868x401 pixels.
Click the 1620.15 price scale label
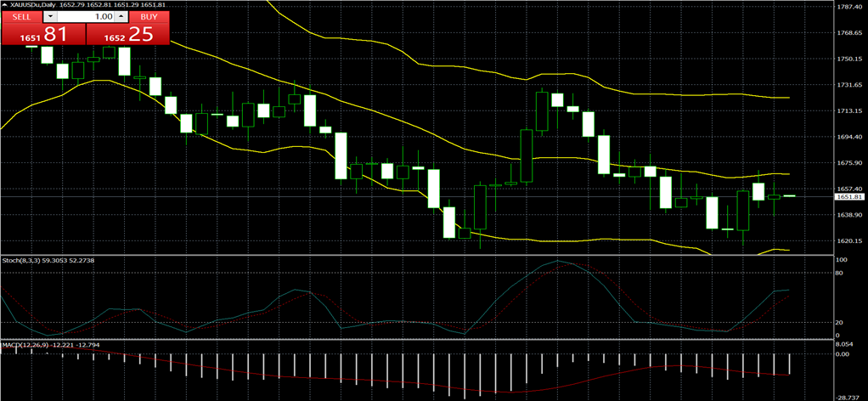point(848,241)
